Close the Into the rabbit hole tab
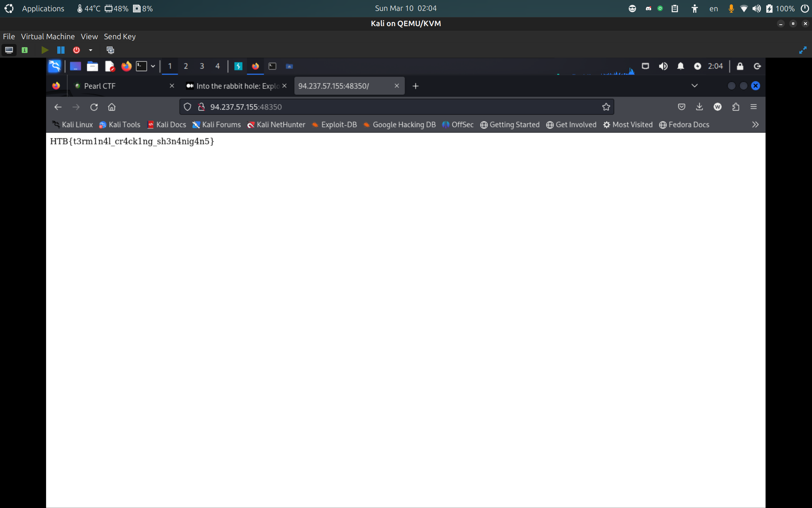Image resolution: width=812 pixels, height=508 pixels. [x=285, y=86]
